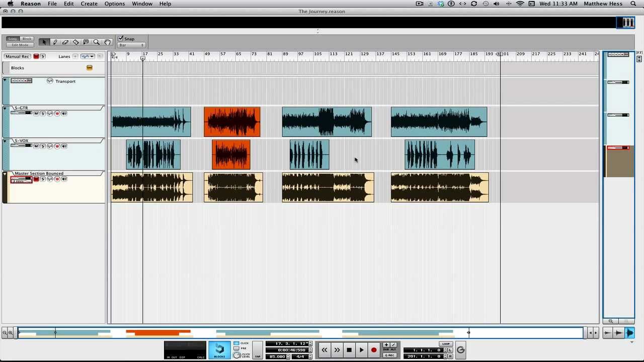The height and width of the screenshot is (362, 644).
Task: Click the Edit Mode button
Action: pyautogui.click(x=20, y=45)
